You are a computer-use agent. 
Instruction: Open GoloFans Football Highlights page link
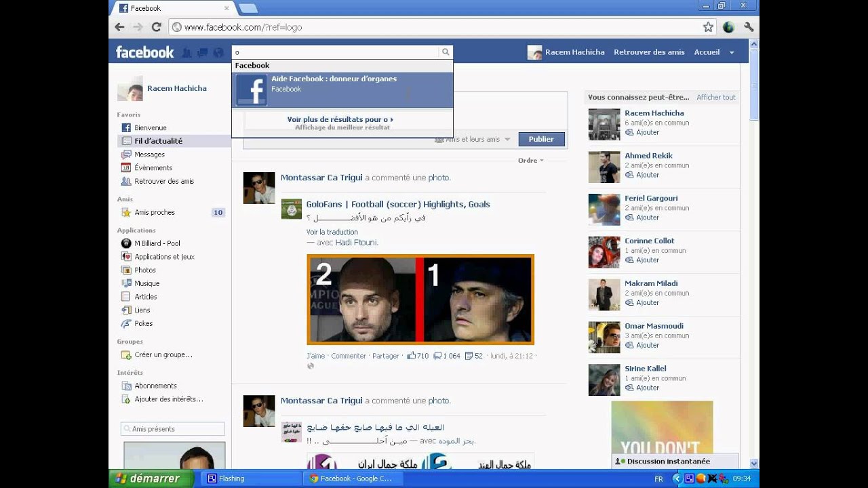click(x=398, y=204)
